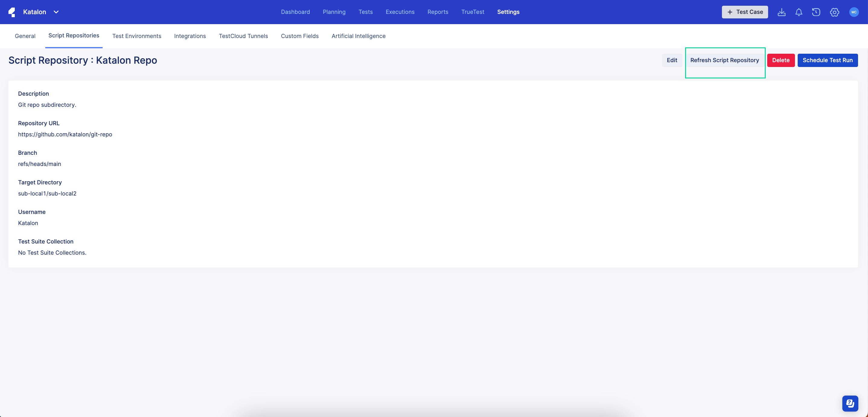Select the Integrations tab
This screenshot has width=868, height=417.
190,35
